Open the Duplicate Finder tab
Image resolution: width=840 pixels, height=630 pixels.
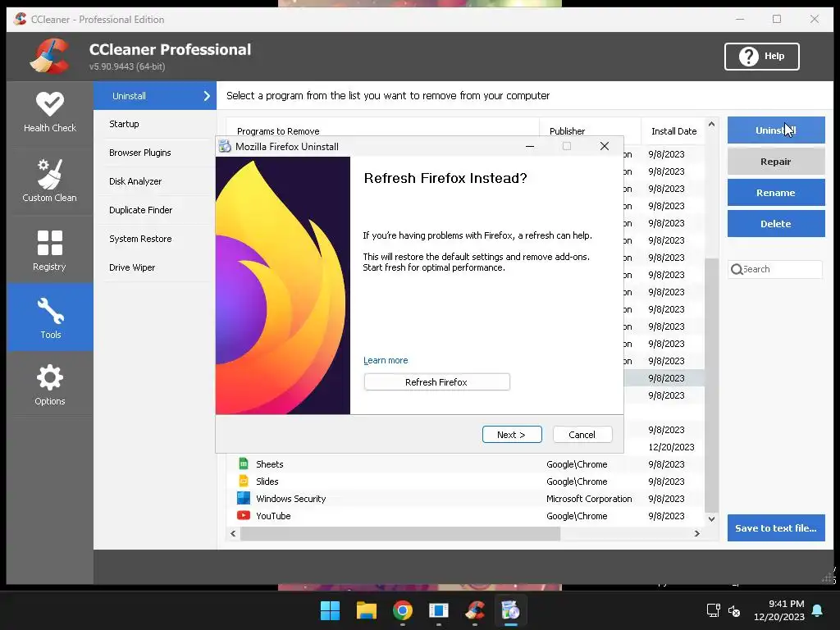tap(140, 210)
